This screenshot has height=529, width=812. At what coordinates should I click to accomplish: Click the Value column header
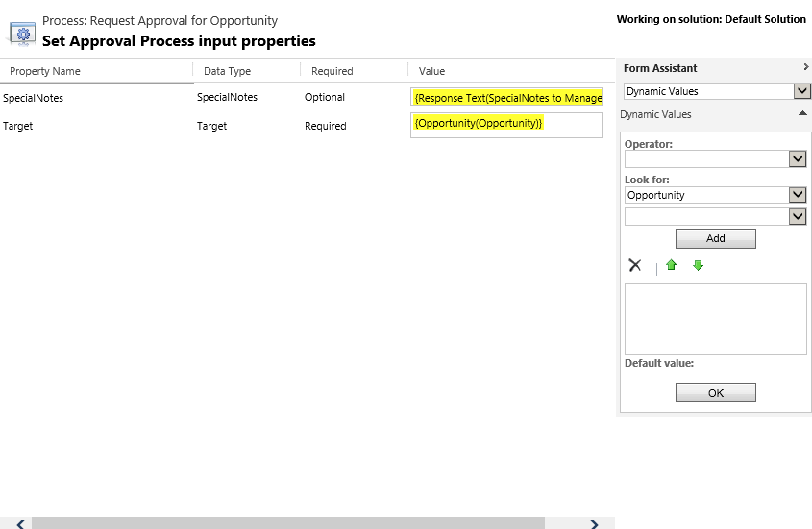(x=431, y=71)
